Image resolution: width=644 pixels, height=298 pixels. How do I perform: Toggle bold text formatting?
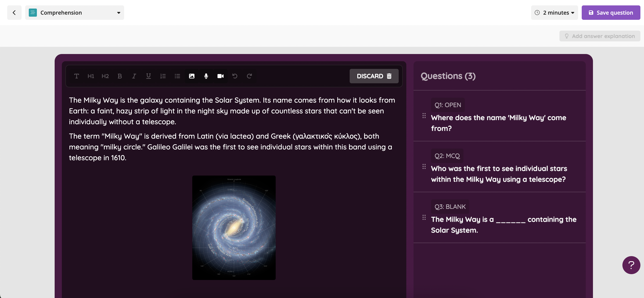(120, 76)
